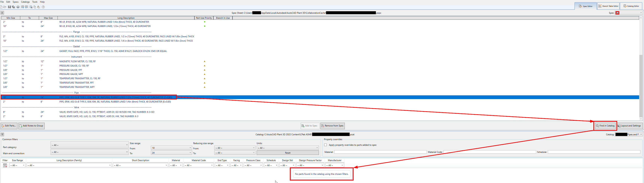Click the Paste clipboard toolbar icon

pos(38,7)
